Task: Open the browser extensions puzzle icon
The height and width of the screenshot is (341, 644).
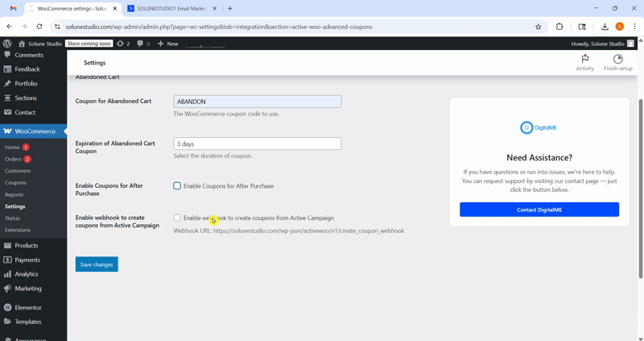Action: (x=559, y=27)
